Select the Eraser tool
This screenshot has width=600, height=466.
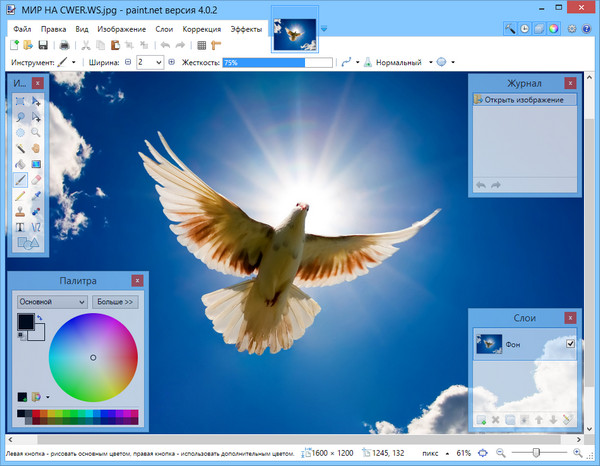[37, 180]
